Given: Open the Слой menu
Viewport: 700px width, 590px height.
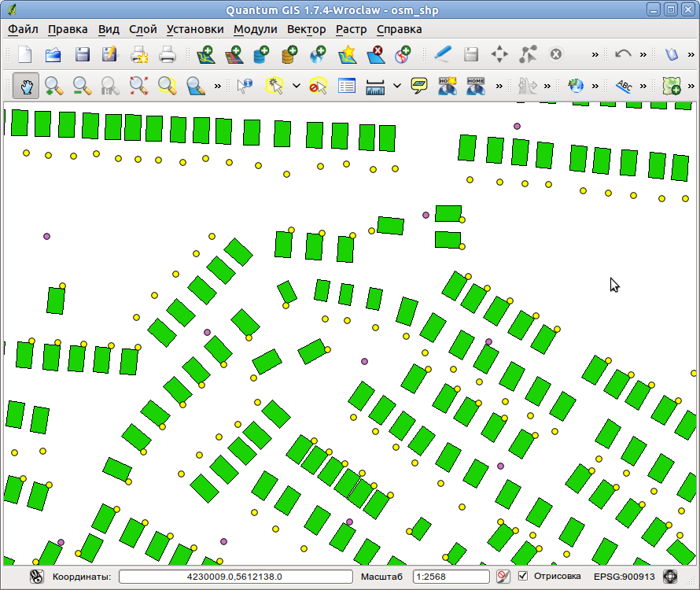Looking at the screenshot, I should pos(144,29).
